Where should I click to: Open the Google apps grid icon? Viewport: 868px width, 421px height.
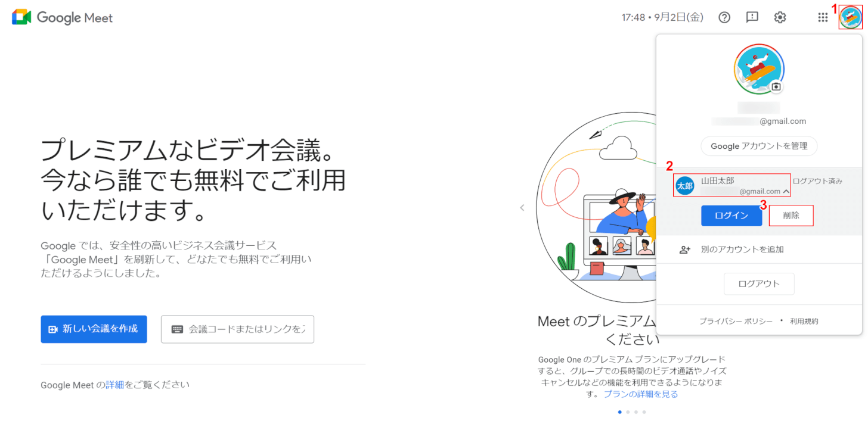click(823, 17)
